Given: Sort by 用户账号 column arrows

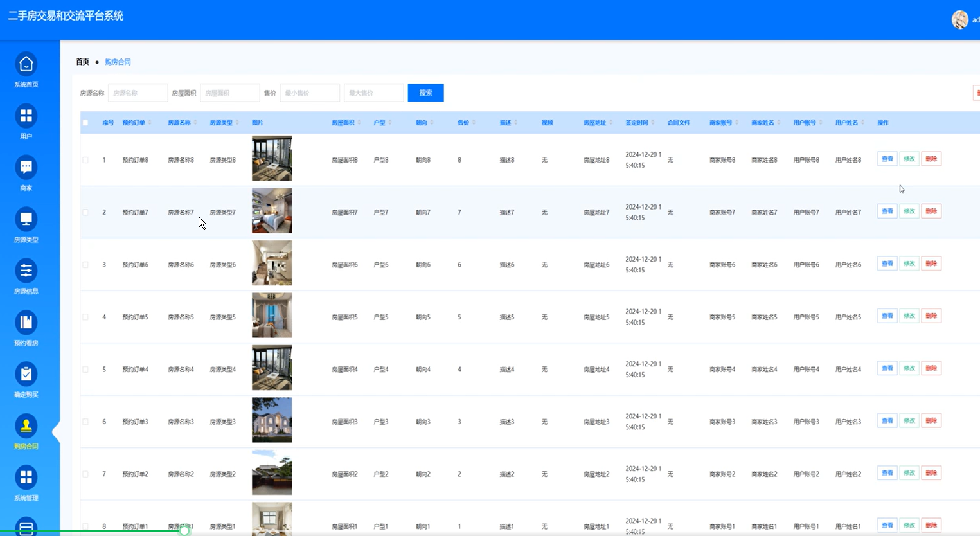Looking at the screenshot, I should (x=821, y=123).
